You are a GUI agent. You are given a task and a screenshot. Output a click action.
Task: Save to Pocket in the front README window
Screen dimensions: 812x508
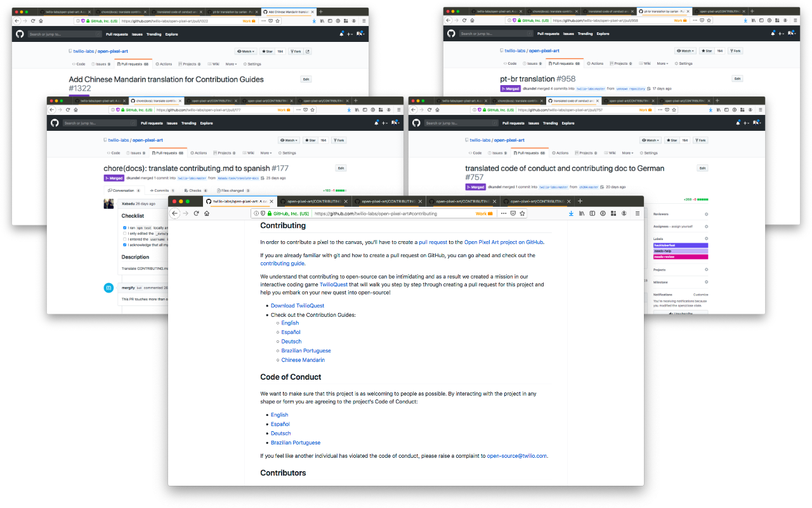click(x=513, y=213)
